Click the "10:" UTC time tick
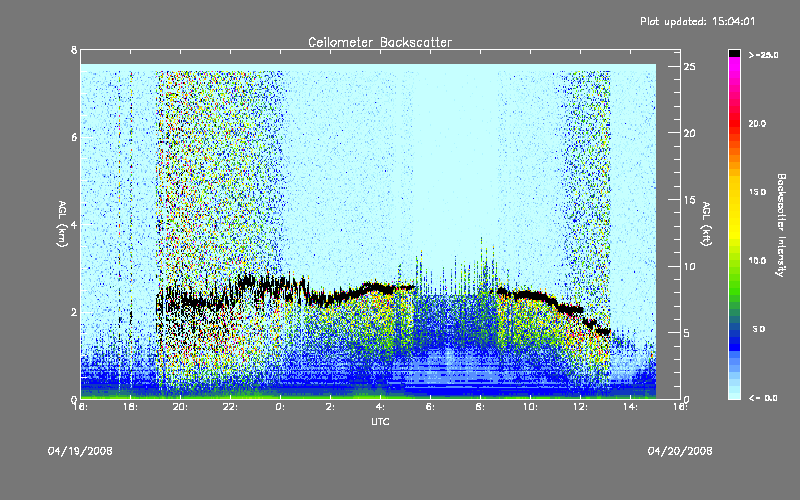The image size is (800, 500). pyautogui.click(x=530, y=407)
